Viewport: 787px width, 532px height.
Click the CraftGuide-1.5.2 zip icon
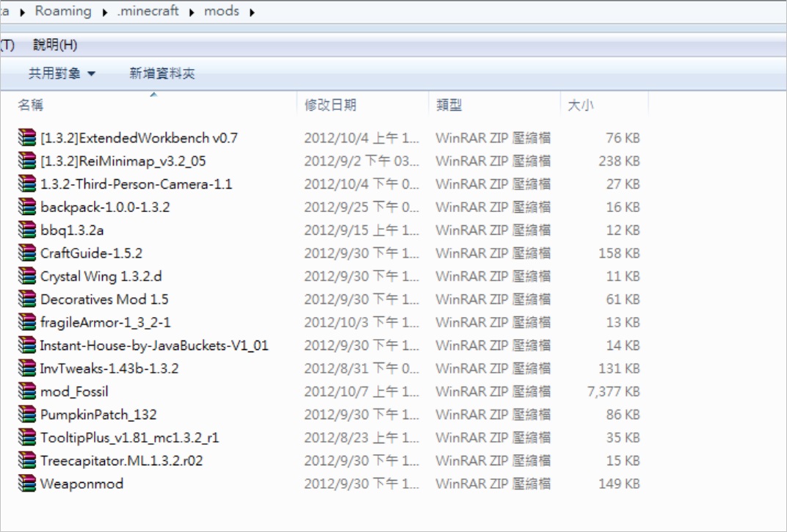click(x=27, y=253)
